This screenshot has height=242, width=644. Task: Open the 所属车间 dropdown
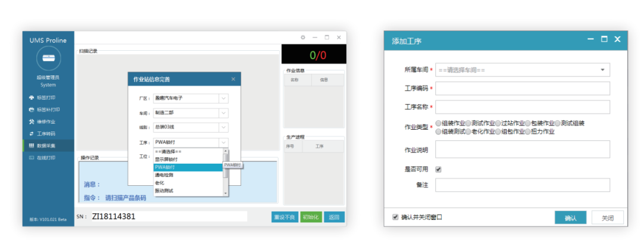pos(522,70)
